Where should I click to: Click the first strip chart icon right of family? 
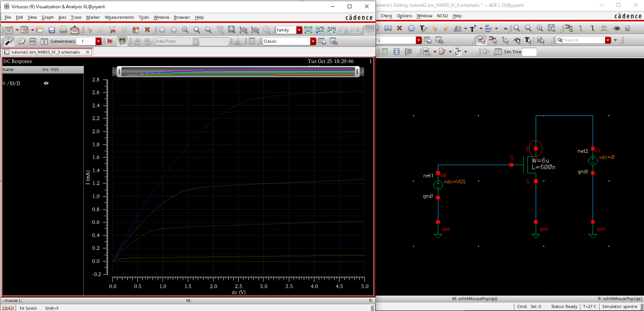pyautogui.click(x=308, y=30)
